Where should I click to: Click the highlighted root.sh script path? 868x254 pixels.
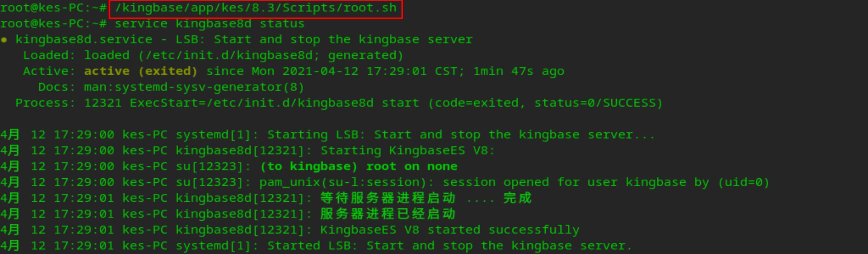click(256, 8)
